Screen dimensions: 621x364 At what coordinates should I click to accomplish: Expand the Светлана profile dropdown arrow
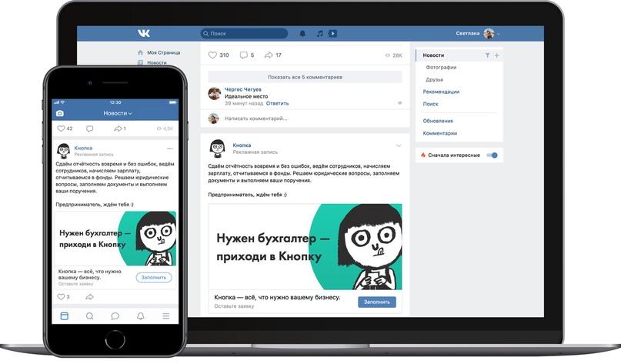coord(498,34)
